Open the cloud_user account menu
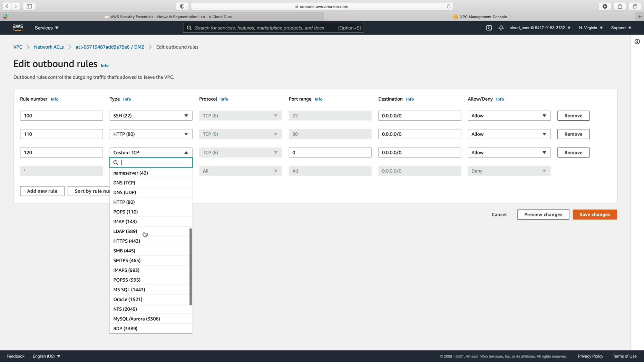This screenshot has height=362, width=644. 540,28
